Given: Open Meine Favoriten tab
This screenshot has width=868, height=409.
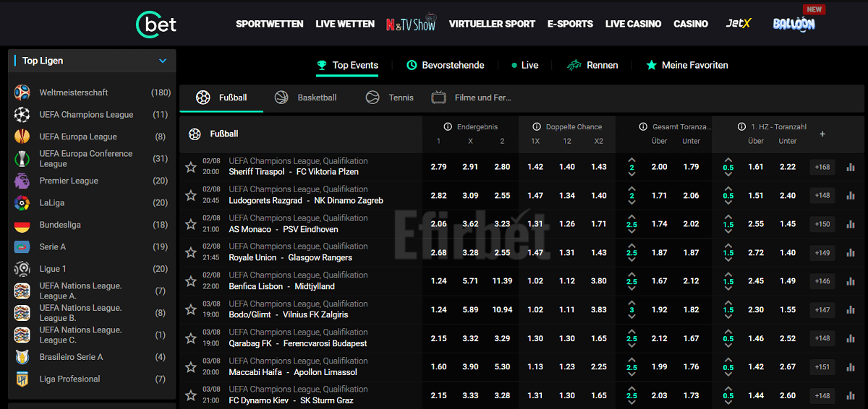Looking at the screenshot, I should point(687,65).
